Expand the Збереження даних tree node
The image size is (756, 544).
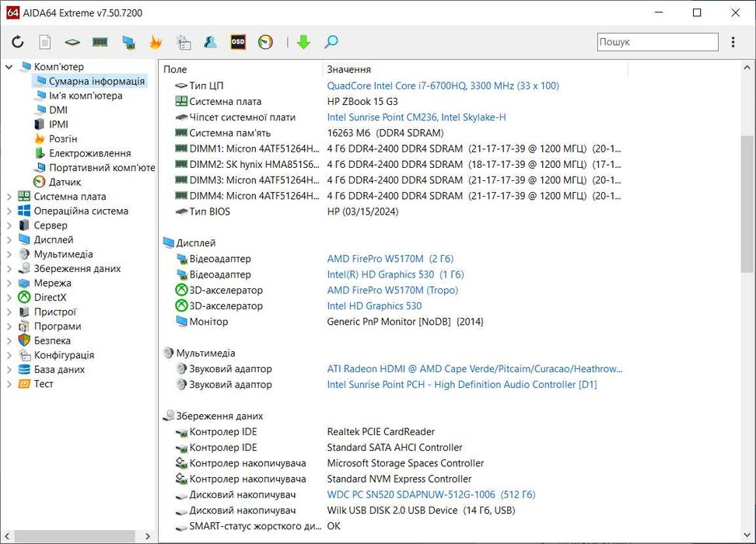tap(9, 269)
